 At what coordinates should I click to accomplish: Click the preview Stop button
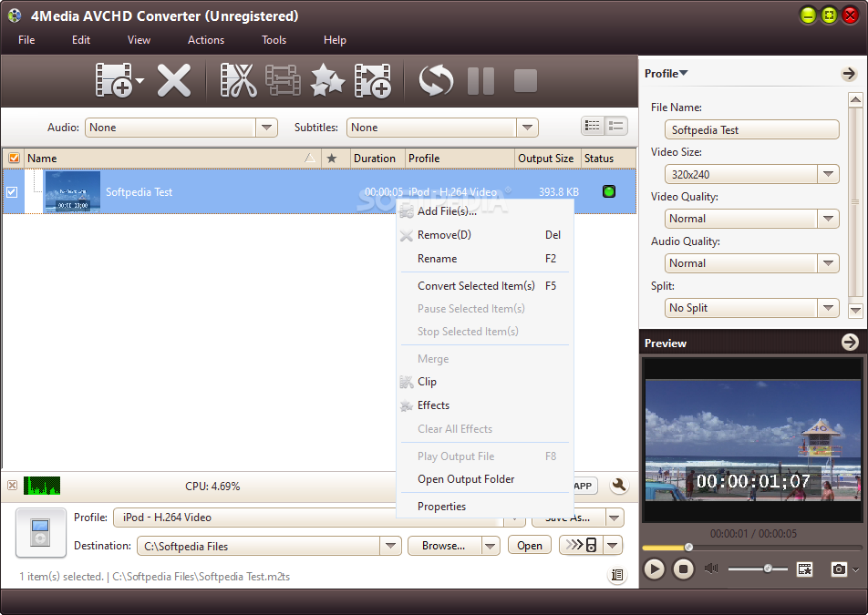click(683, 569)
